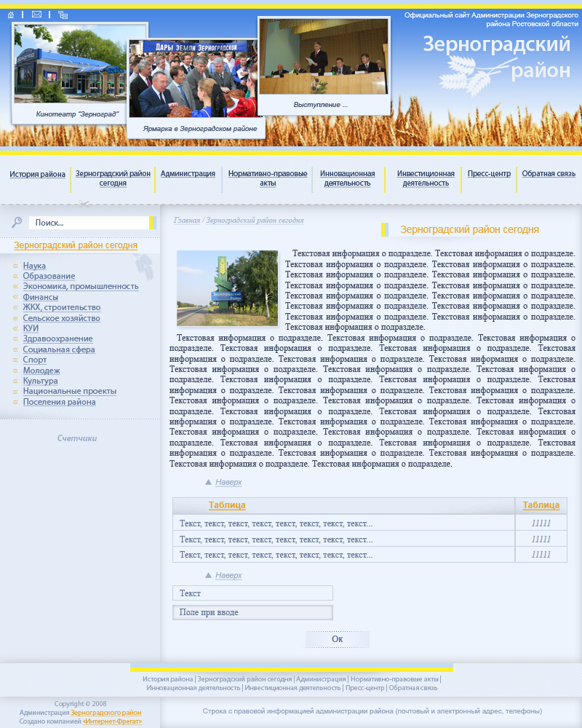The image size is (582, 728).
Task: Open Ярмарка в Зерноградском районе photo
Action: (193, 79)
